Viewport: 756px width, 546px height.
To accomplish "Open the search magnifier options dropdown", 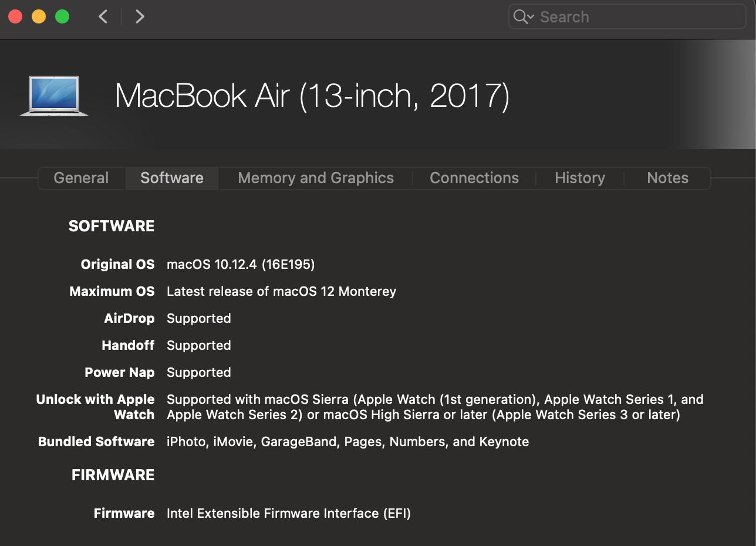I will [x=523, y=17].
